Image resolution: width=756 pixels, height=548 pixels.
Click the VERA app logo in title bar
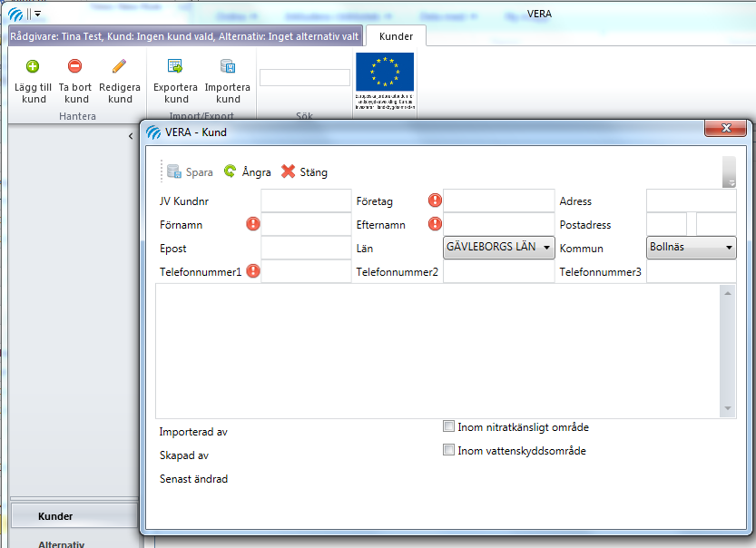pos(15,14)
